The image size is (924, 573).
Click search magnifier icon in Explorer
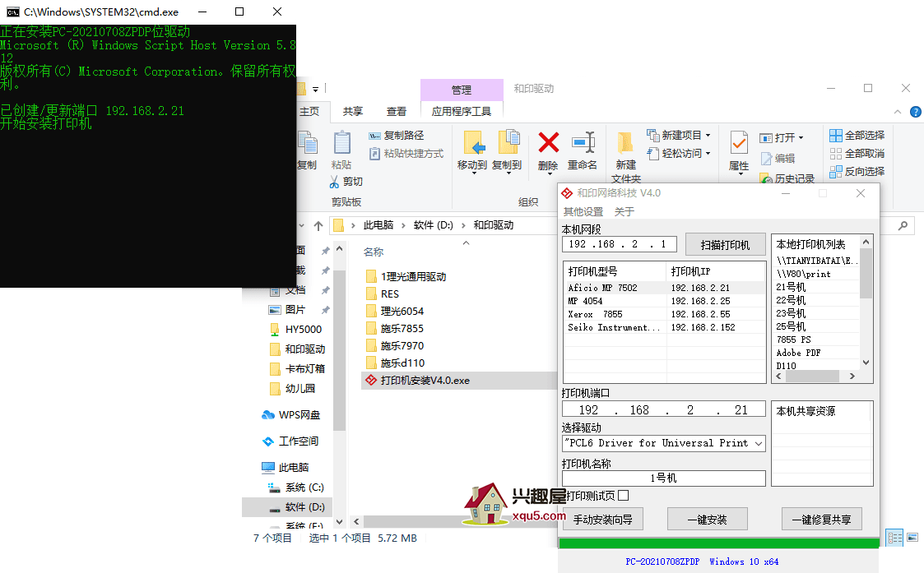(x=903, y=225)
